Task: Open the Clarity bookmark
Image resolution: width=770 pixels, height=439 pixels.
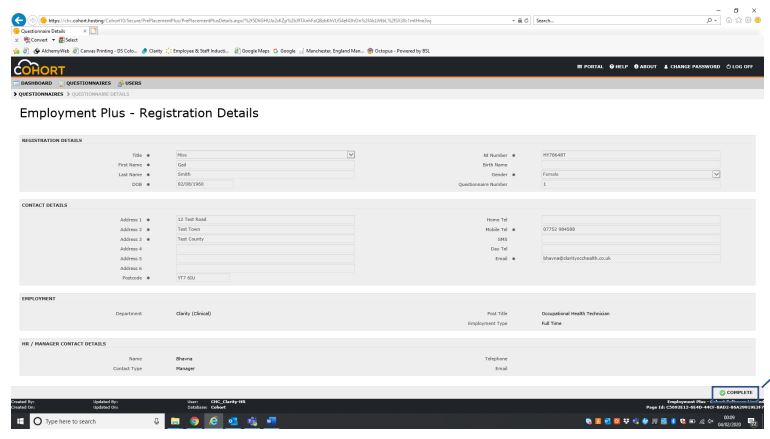Action: [x=152, y=51]
